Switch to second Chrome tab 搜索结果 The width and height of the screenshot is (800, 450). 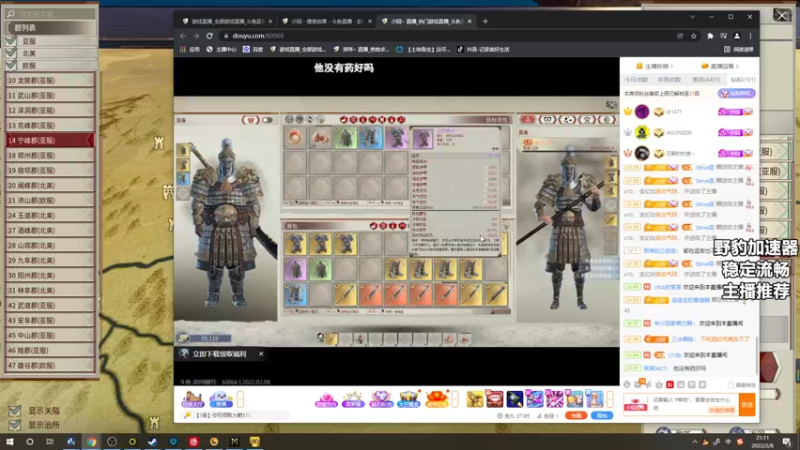click(x=327, y=21)
